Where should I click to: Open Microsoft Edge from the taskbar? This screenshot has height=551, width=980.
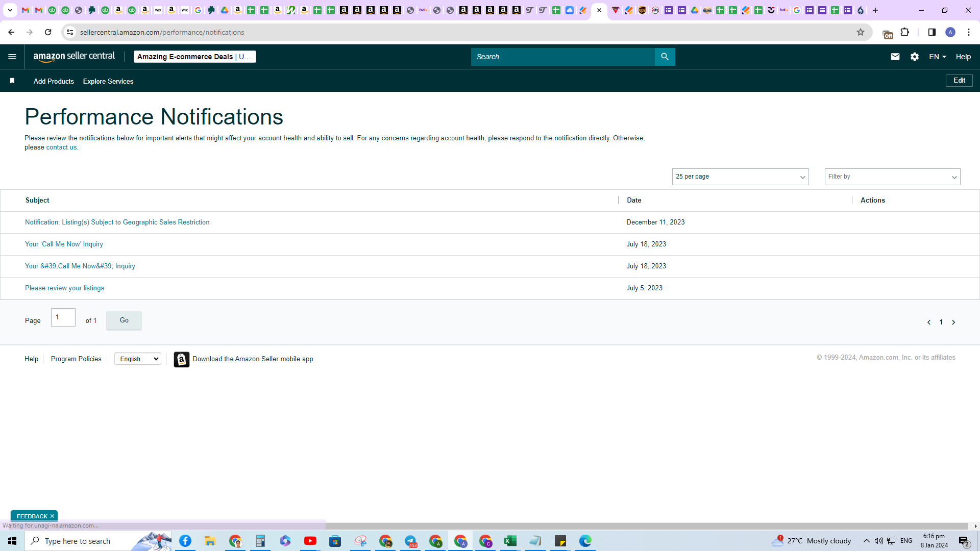click(x=585, y=541)
